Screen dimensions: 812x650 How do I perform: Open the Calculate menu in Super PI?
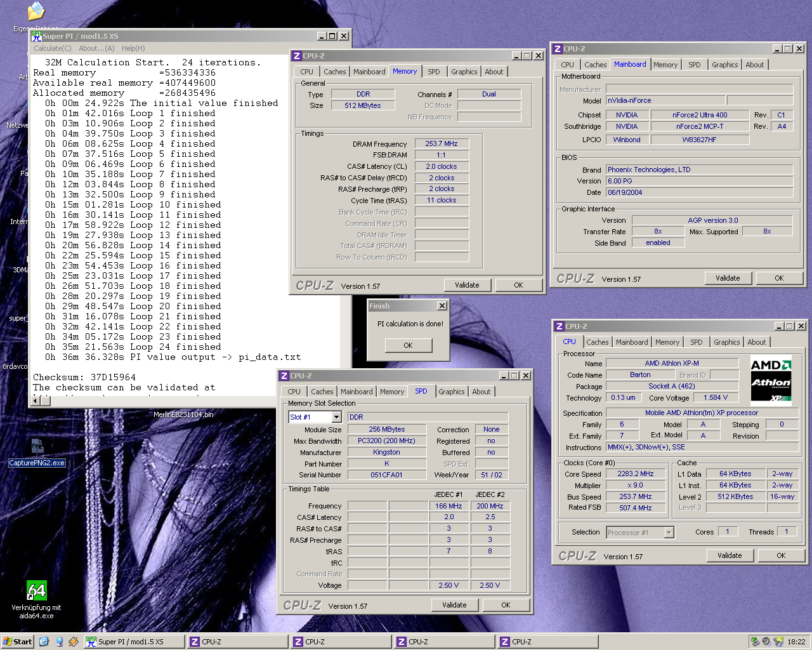click(52, 48)
